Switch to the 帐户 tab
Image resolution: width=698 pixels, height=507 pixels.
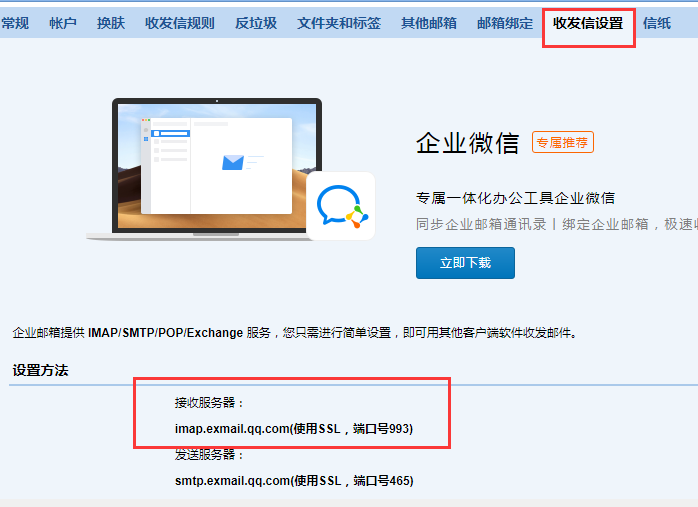(63, 23)
